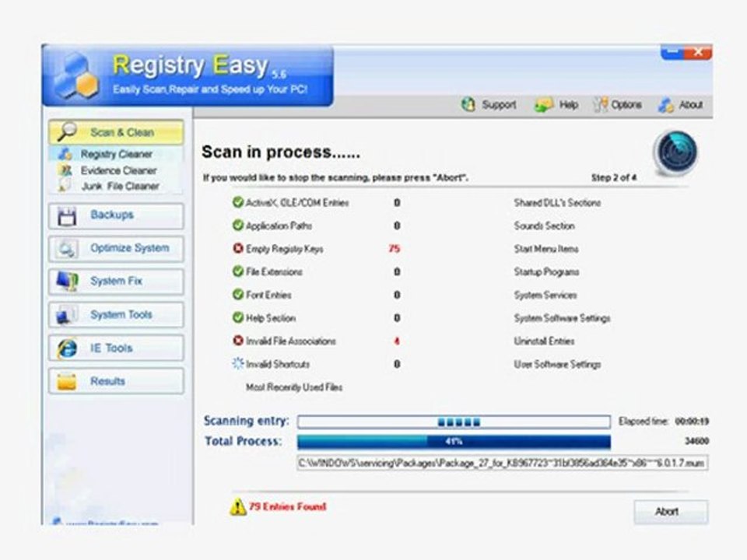This screenshot has height=560, width=747.
Task: Select Registry Cleaner in sidebar
Action: click(116, 154)
